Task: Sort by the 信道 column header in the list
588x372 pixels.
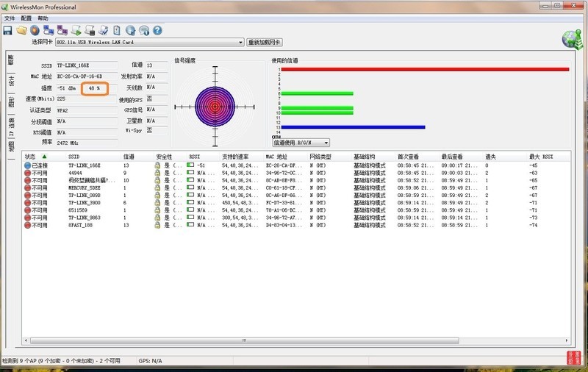Action: [137, 157]
